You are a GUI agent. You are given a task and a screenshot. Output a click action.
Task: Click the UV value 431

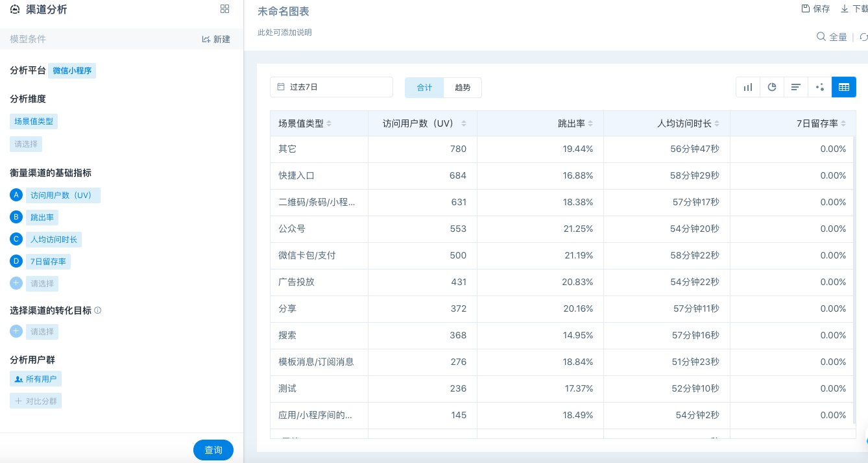pos(459,282)
